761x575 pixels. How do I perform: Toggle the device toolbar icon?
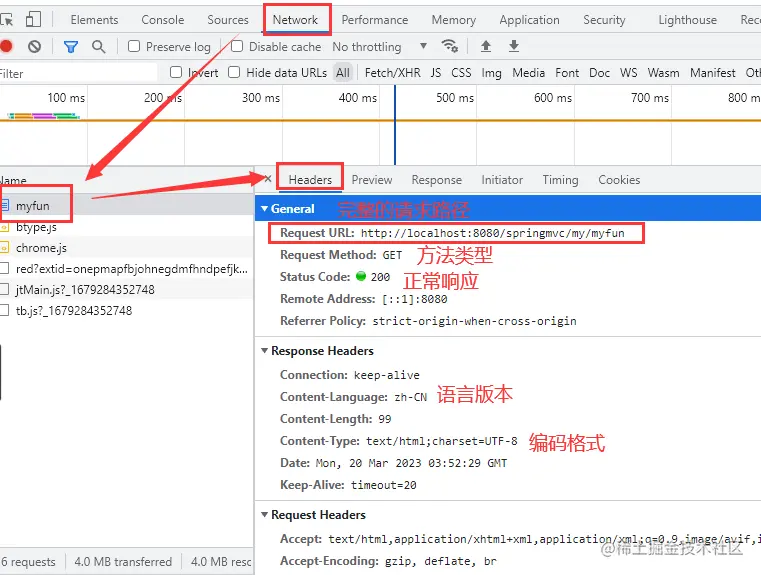pyautogui.click(x=33, y=20)
